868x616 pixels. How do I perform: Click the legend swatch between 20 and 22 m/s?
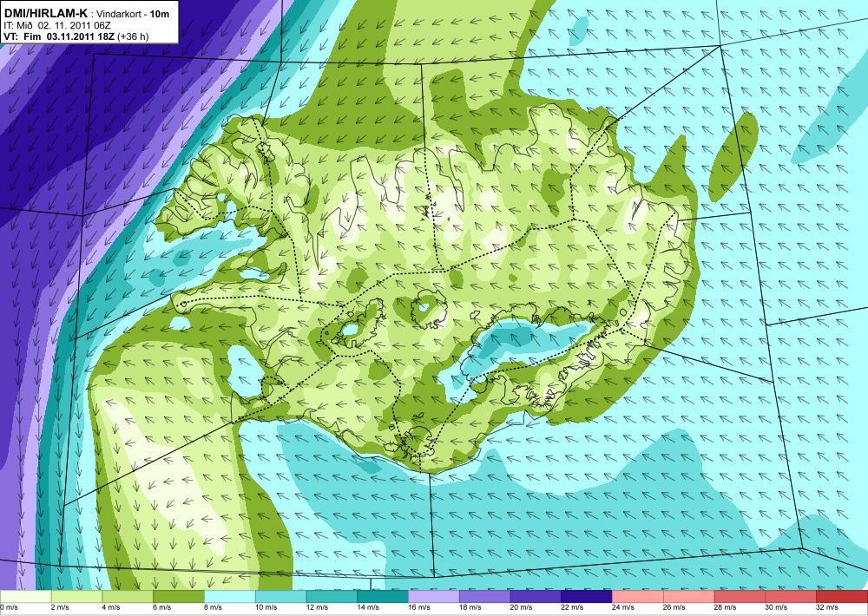point(536,597)
